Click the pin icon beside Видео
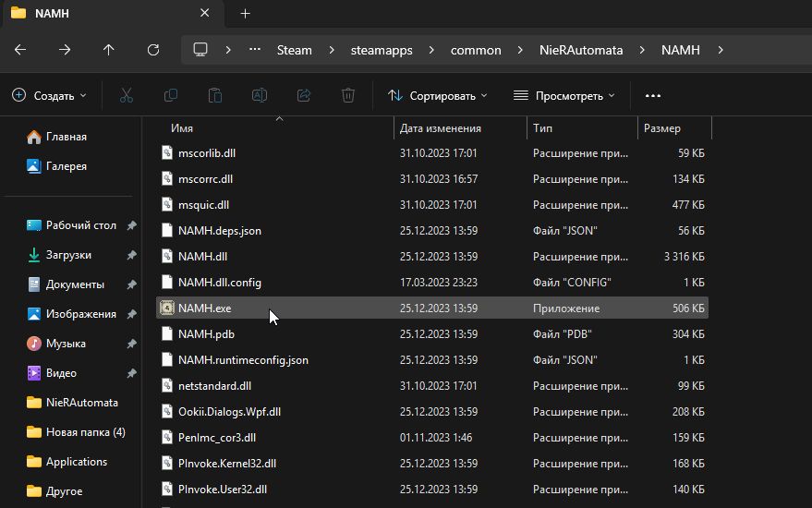Screen dimensions: 812x508 tap(131, 373)
